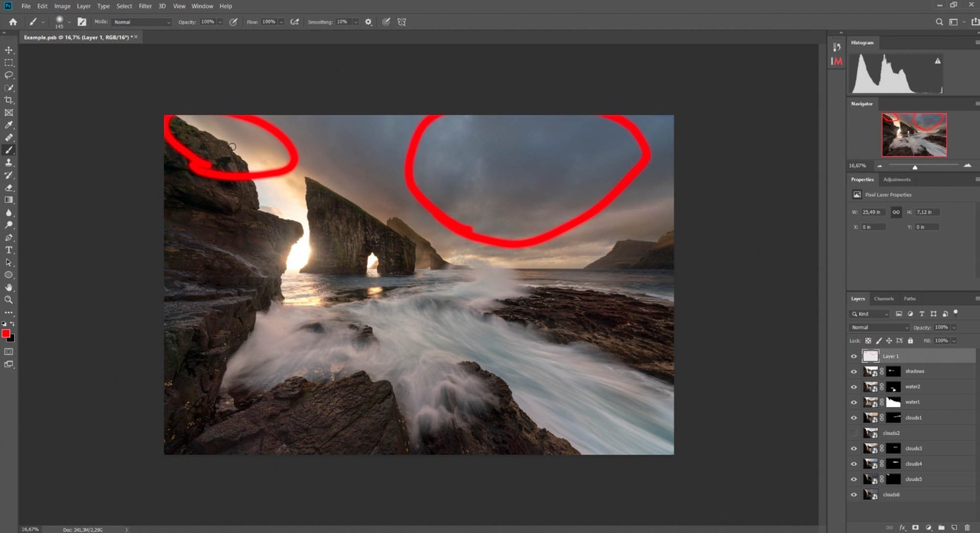Add a layer mask using the mask icon
980x533 pixels.
click(915, 527)
